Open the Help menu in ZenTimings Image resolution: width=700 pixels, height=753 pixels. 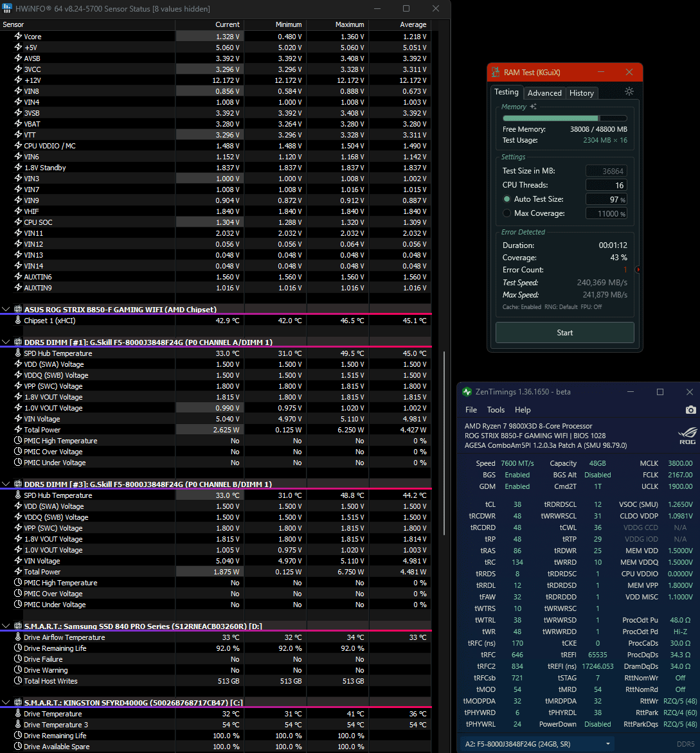coord(522,410)
